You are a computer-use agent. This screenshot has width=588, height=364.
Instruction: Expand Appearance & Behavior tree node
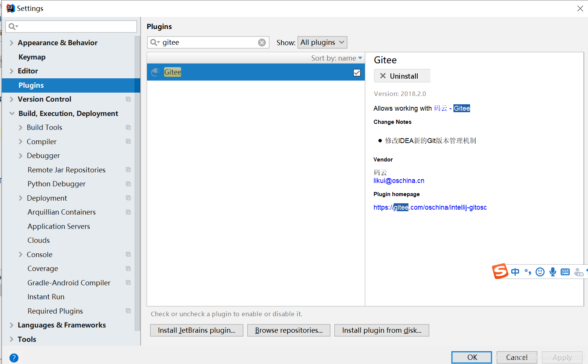tap(11, 43)
